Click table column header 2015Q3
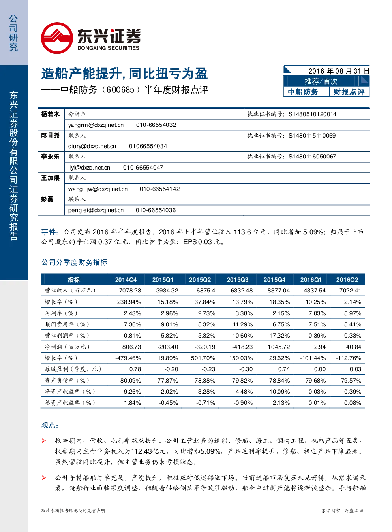Viewport: 392px width, 532px height. (x=238, y=279)
